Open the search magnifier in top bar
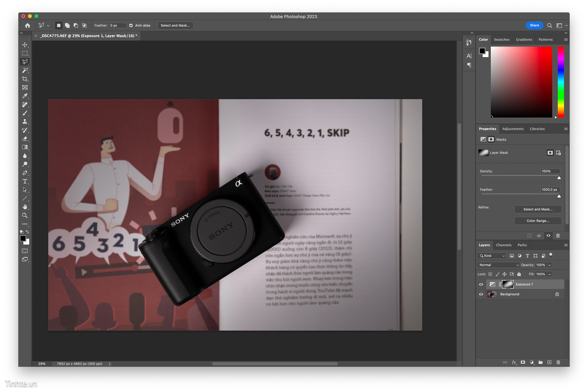Image resolution: width=588 pixels, height=391 pixels. 549,26
